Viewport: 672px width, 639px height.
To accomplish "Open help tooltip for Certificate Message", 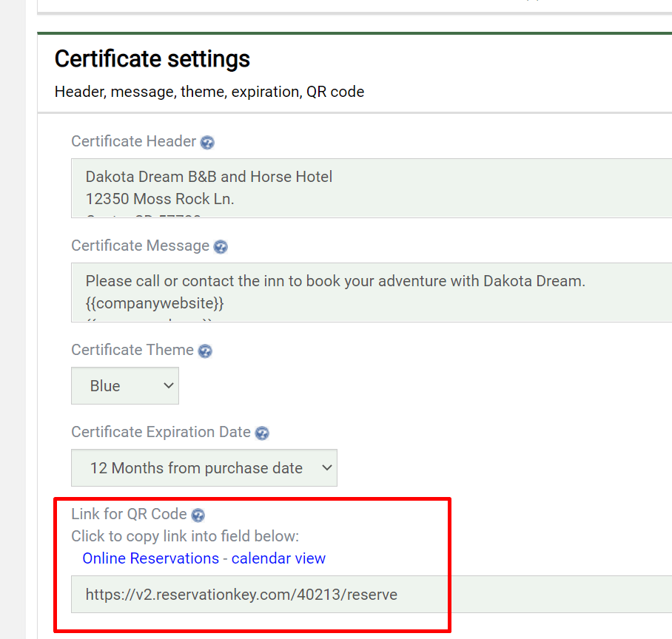I will click(x=220, y=247).
